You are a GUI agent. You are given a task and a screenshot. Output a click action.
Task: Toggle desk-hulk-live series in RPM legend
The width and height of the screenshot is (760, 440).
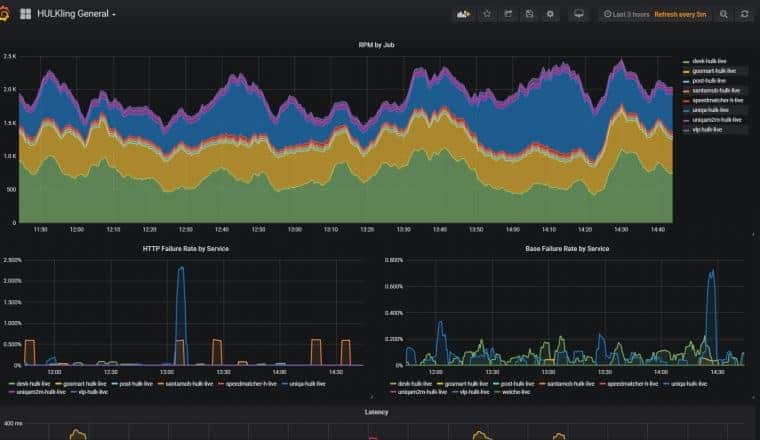[709, 61]
